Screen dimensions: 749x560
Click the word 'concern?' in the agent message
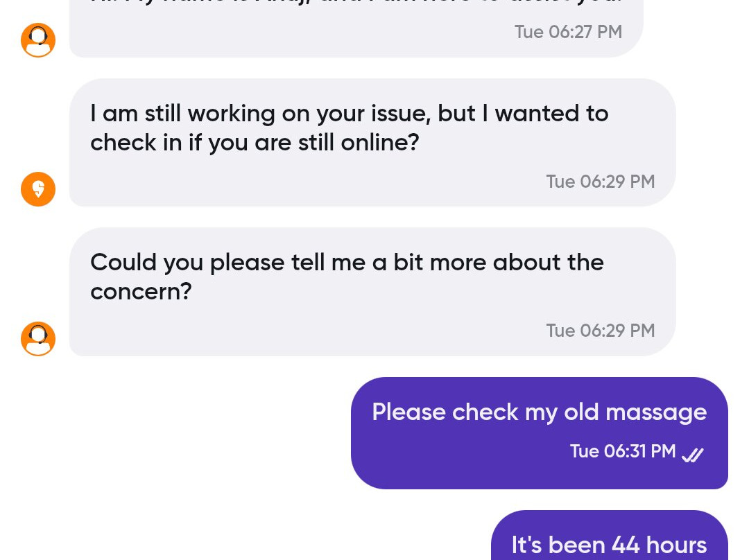(141, 292)
